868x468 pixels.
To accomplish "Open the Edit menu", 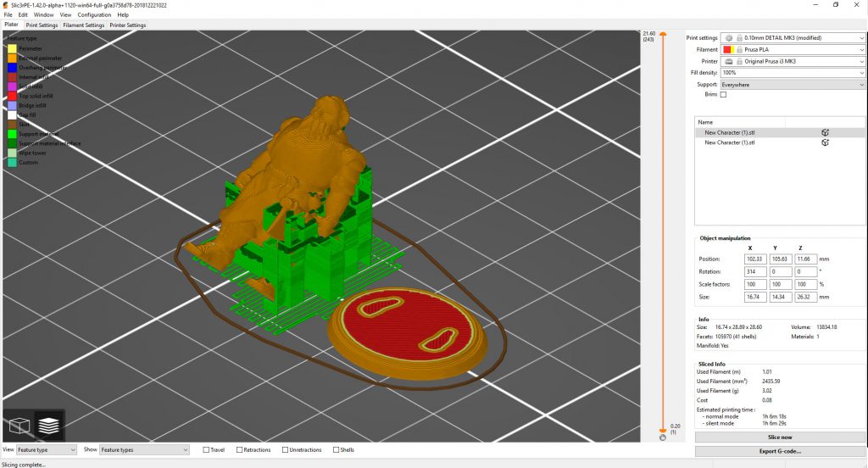I will 23,15.
